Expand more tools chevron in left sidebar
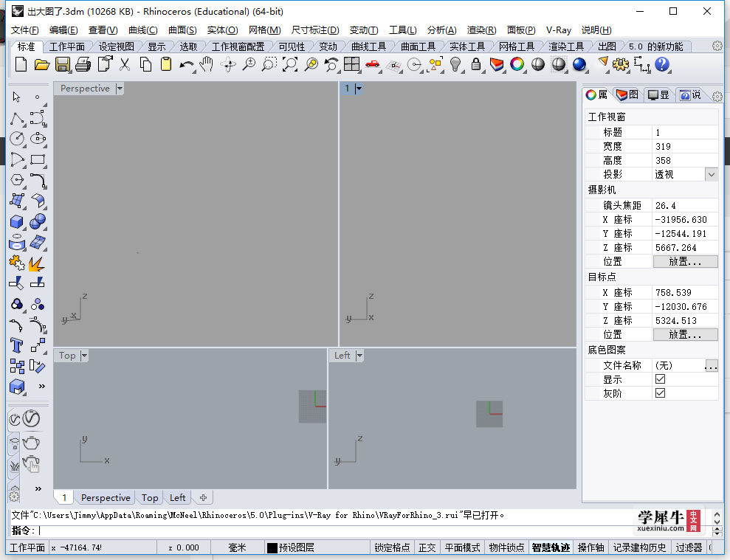 point(42,386)
